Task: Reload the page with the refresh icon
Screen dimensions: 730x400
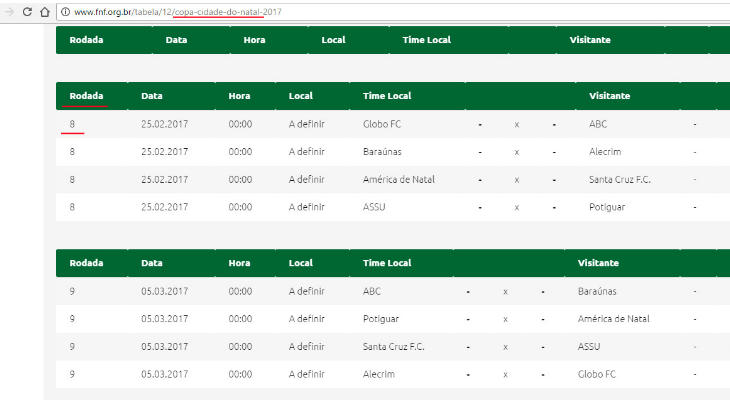Action: point(27,12)
